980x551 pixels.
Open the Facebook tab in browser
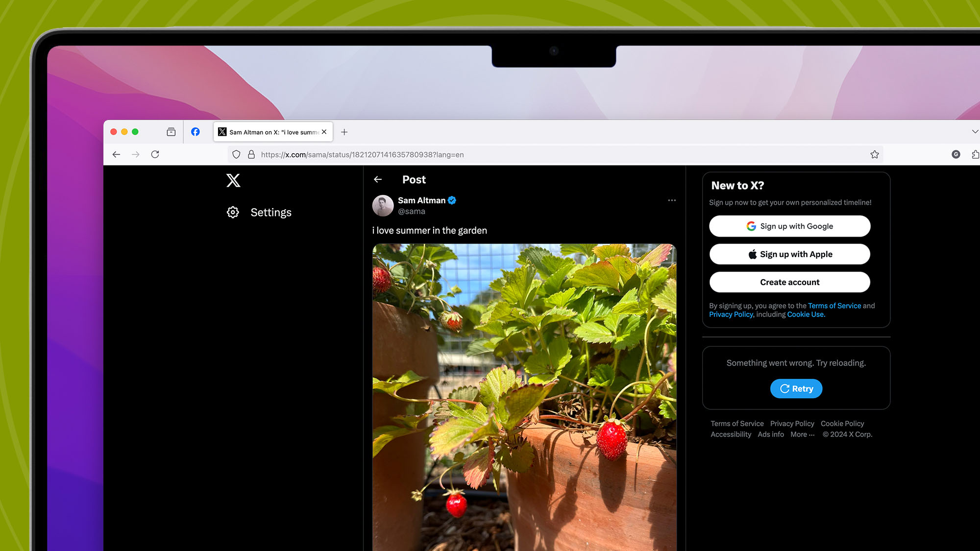click(196, 132)
